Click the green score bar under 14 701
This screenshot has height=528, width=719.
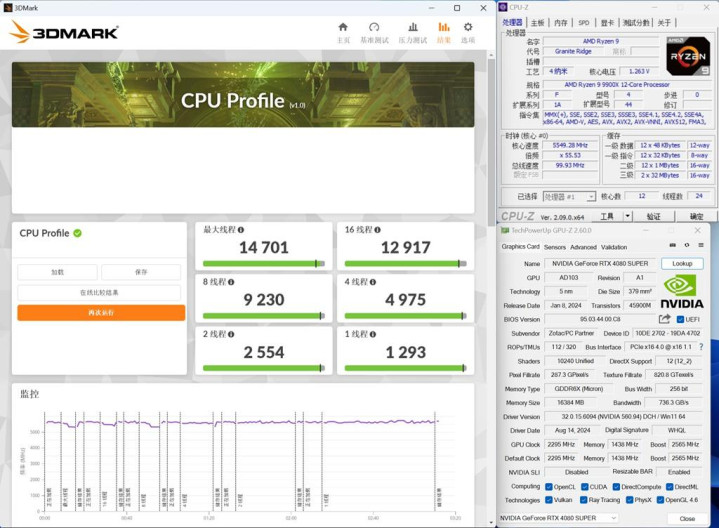264,263
